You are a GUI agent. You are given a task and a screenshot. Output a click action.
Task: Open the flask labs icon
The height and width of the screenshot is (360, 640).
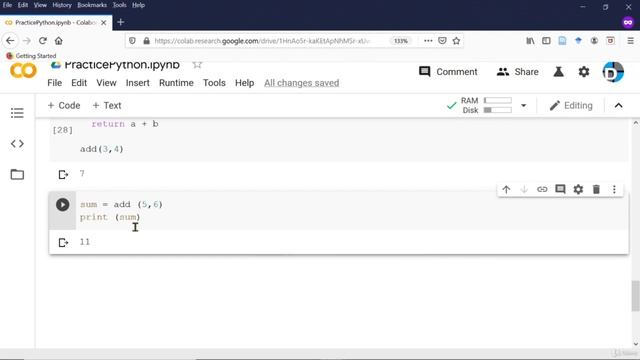coord(558,72)
